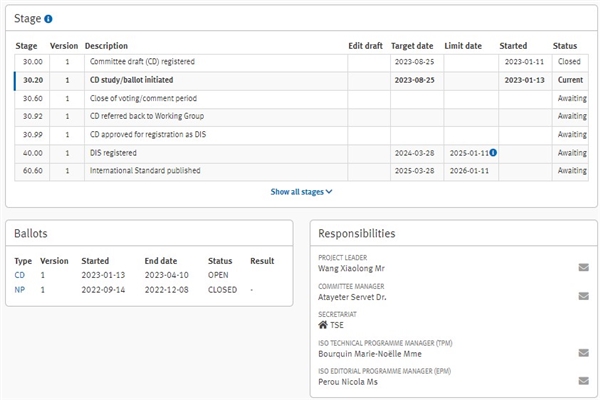The image size is (600, 400).
Task: Click envelope icon for Atayeter Servet Dr.
Action: pyautogui.click(x=583, y=296)
